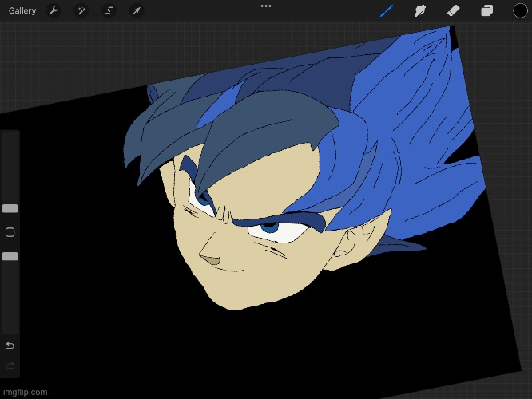The image size is (532, 399).
Task: Open the Gallery view
Action: pos(22,11)
